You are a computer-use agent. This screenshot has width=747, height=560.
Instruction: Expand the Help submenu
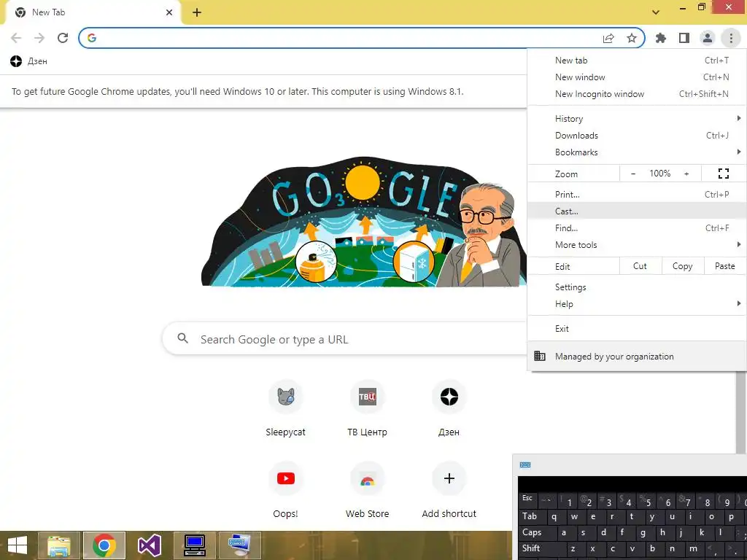pos(637,304)
